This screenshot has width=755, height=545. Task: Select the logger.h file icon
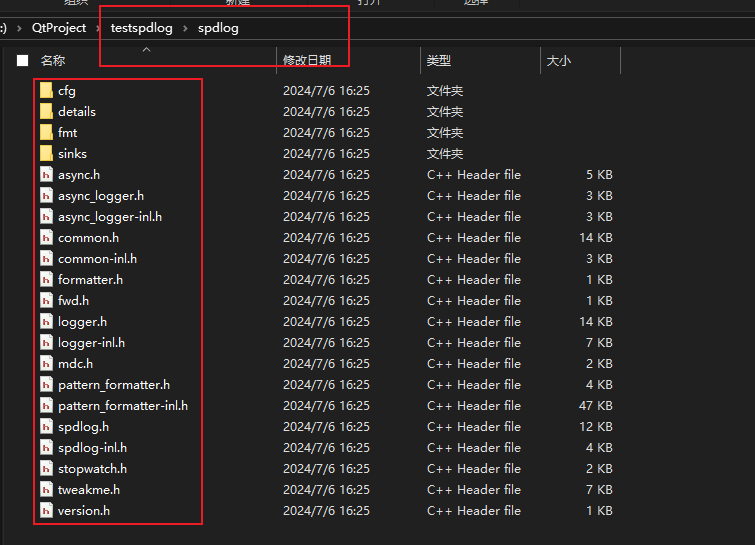point(46,322)
